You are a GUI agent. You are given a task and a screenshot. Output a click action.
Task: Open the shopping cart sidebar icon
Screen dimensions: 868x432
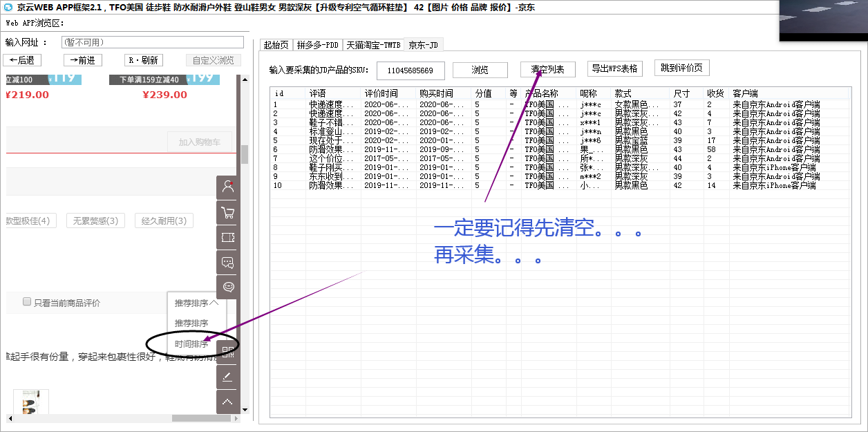(228, 212)
